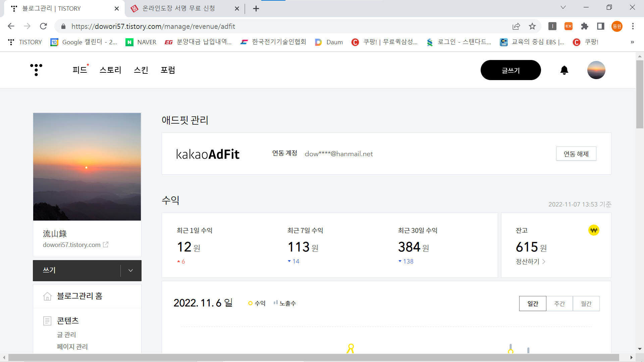The width and height of the screenshot is (644, 362).
Task: Select the 일간 daily view
Action: point(533,303)
